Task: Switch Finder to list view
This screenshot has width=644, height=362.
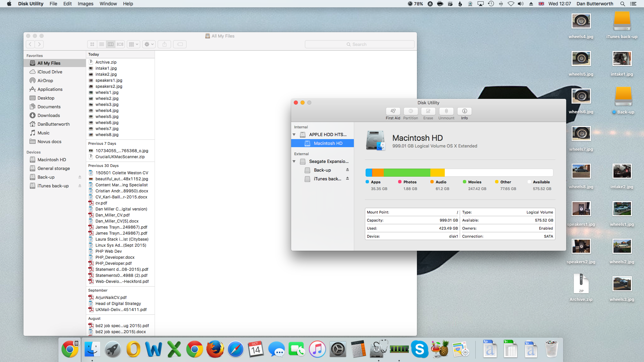Action: pyautogui.click(x=101, y=44)
